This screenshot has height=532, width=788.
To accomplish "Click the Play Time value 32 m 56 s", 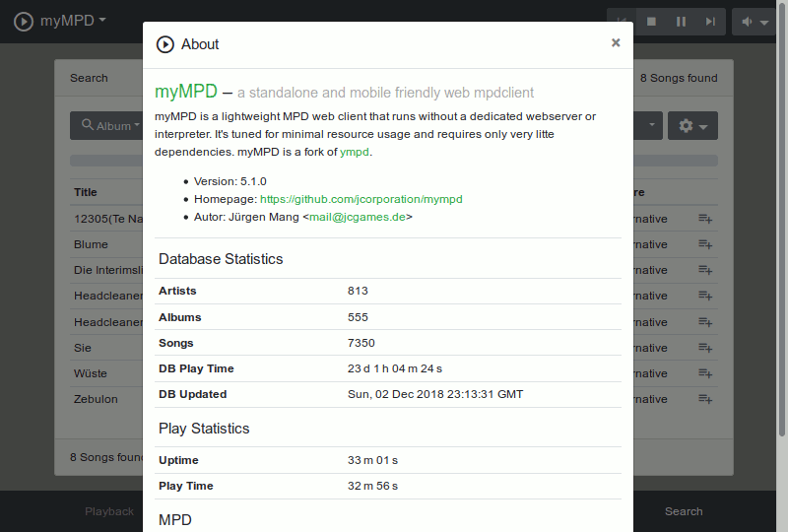I will click(x=372, y=486).
